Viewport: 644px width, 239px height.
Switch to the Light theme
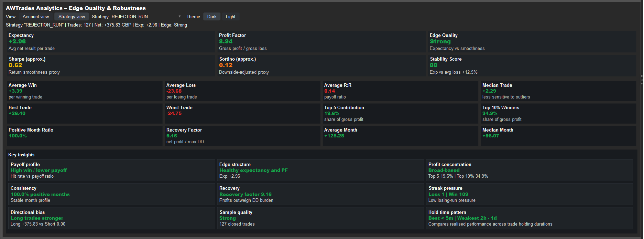coord(230,17)
